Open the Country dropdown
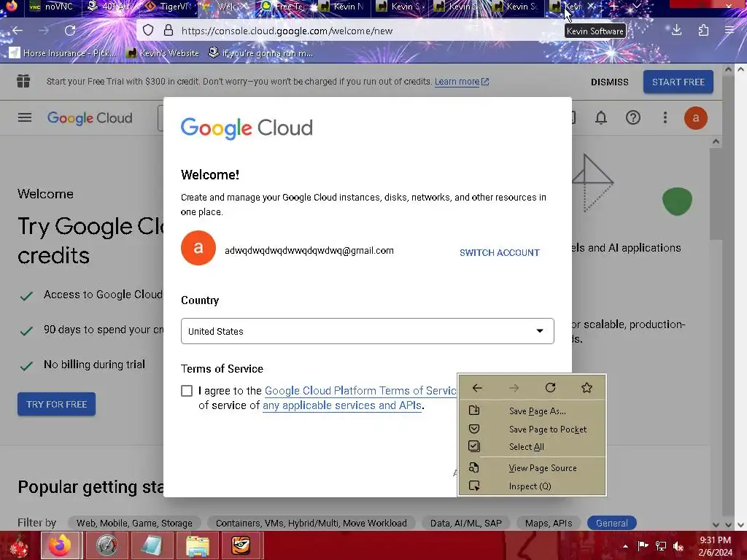 point(368,331)
